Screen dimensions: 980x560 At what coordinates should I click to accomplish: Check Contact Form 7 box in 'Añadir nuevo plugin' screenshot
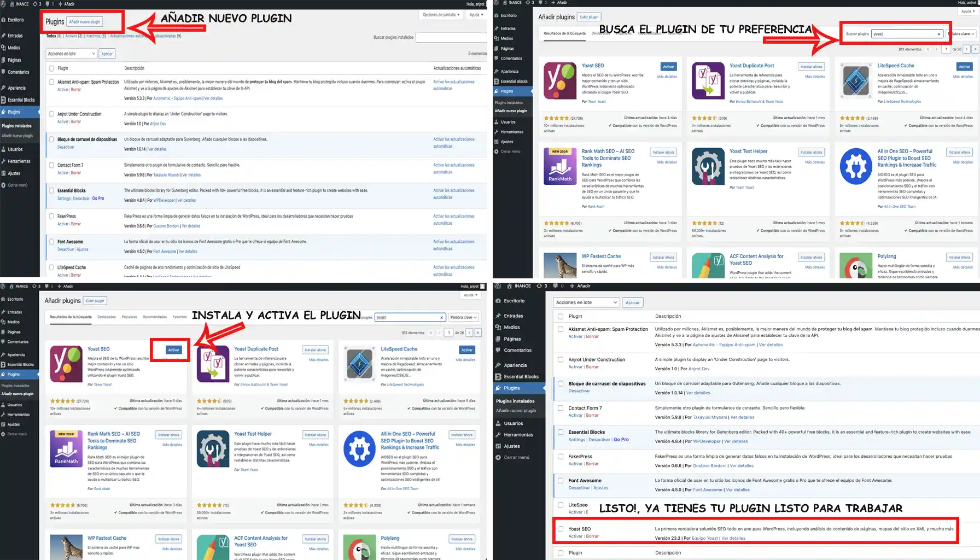51,165
